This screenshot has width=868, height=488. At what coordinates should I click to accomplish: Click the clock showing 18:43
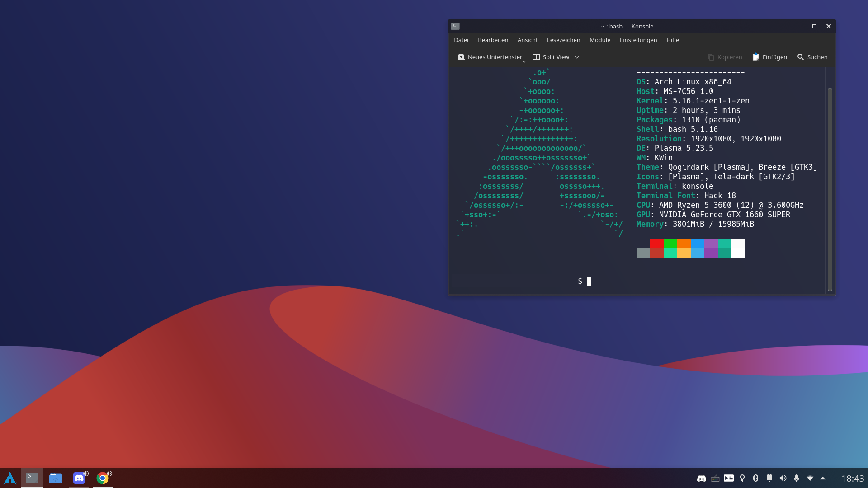click(x=852, y=478)
